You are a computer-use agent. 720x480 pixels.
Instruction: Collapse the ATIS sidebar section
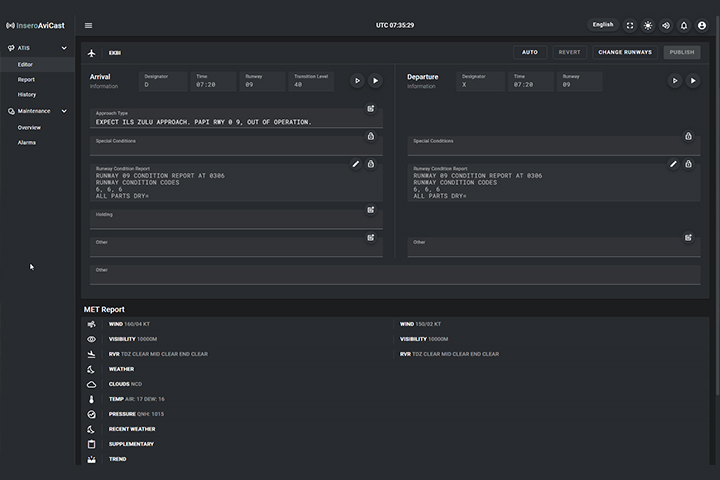[64, 48]
